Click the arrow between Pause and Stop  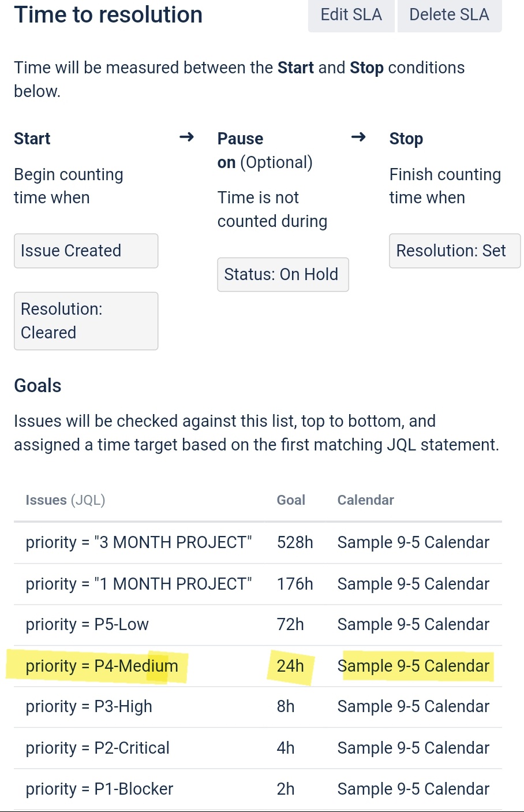[358, 137]
